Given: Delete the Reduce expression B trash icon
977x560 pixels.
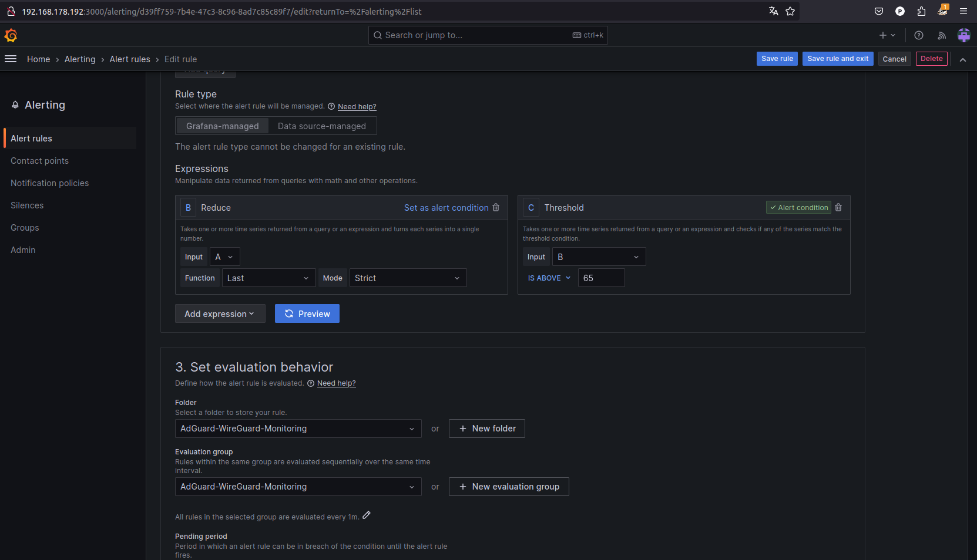Looking at the screenshot, I should [496, 208].
